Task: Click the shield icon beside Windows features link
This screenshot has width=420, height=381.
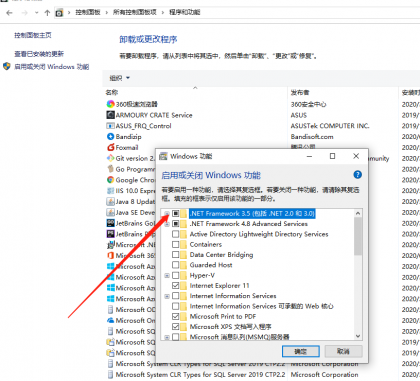Action: click(x=7, y=66)
